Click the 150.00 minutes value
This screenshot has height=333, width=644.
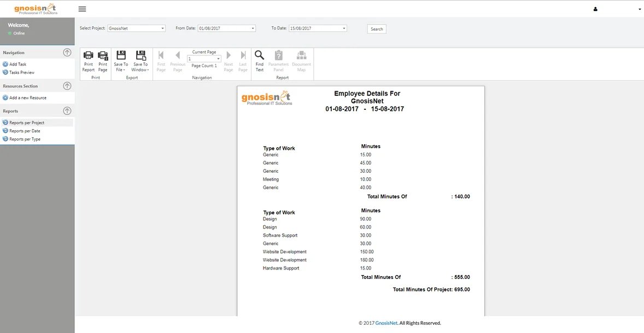coord(367,252)
